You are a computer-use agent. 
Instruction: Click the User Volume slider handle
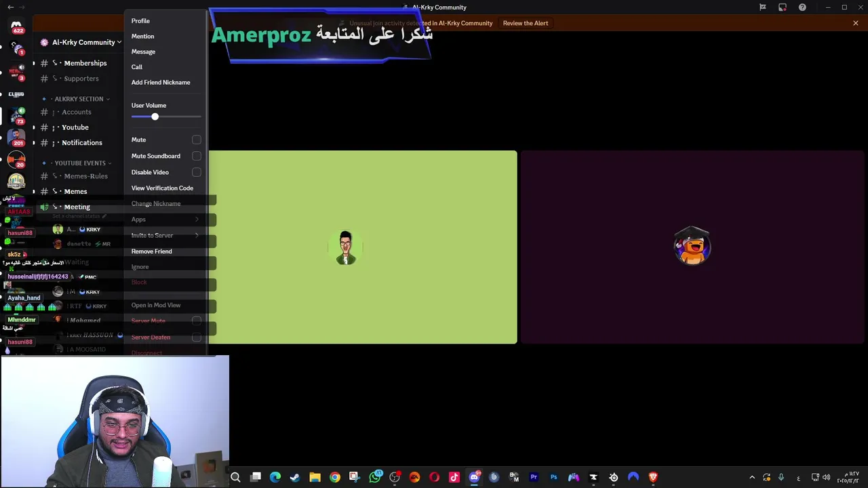[x=155, y=117]
